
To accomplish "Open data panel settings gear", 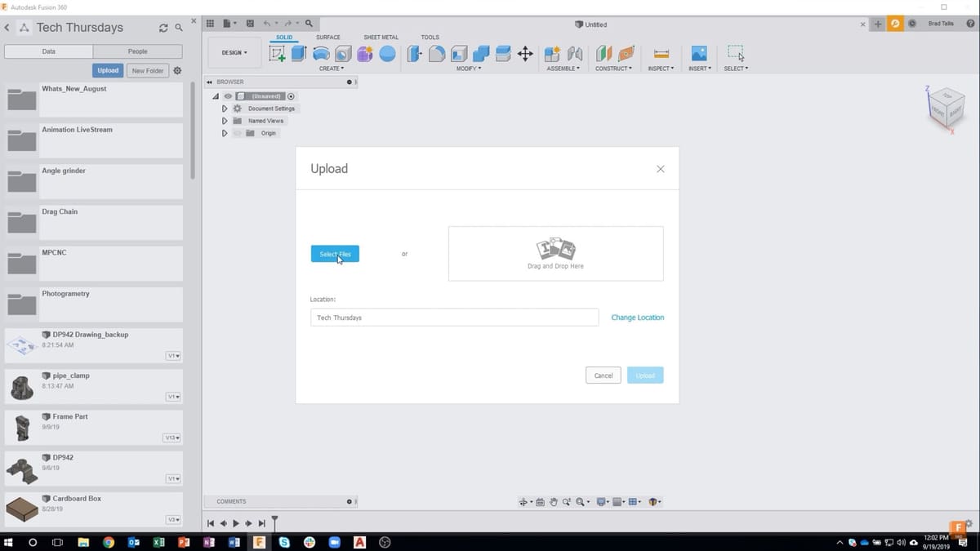I will (177, 71).
